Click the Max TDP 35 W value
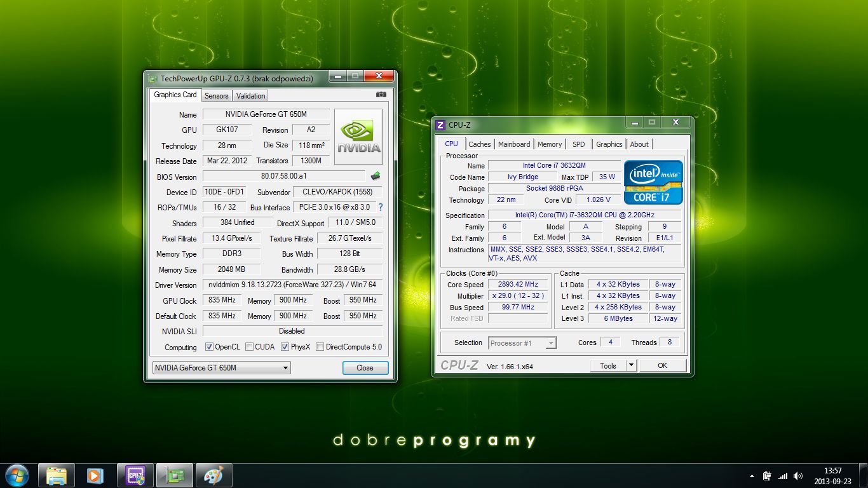This screenshot has width=868, height=488. coord(607,177)
